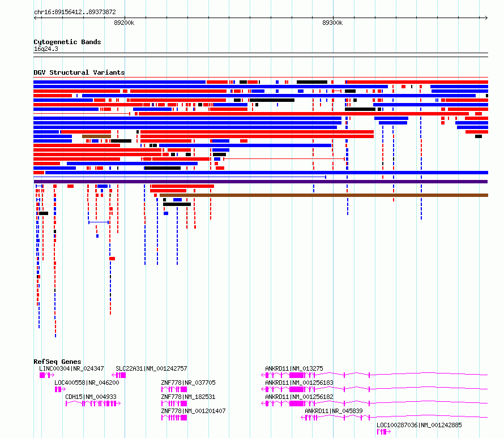Image resolution: width=504 pixels, height=438 pixels.
Task: Click the 16q24.3 band label
Action: pyautogui.click(x=46, y=49)
